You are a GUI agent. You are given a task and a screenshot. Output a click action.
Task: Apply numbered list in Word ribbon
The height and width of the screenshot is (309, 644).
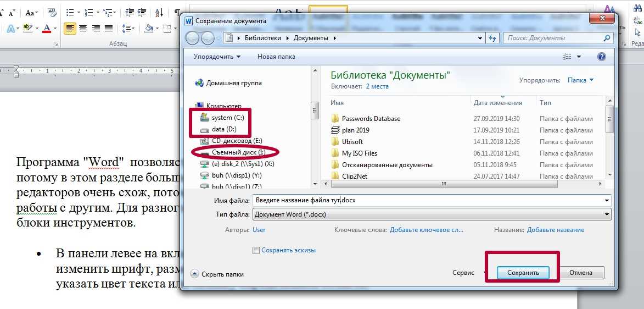(88, 12)
